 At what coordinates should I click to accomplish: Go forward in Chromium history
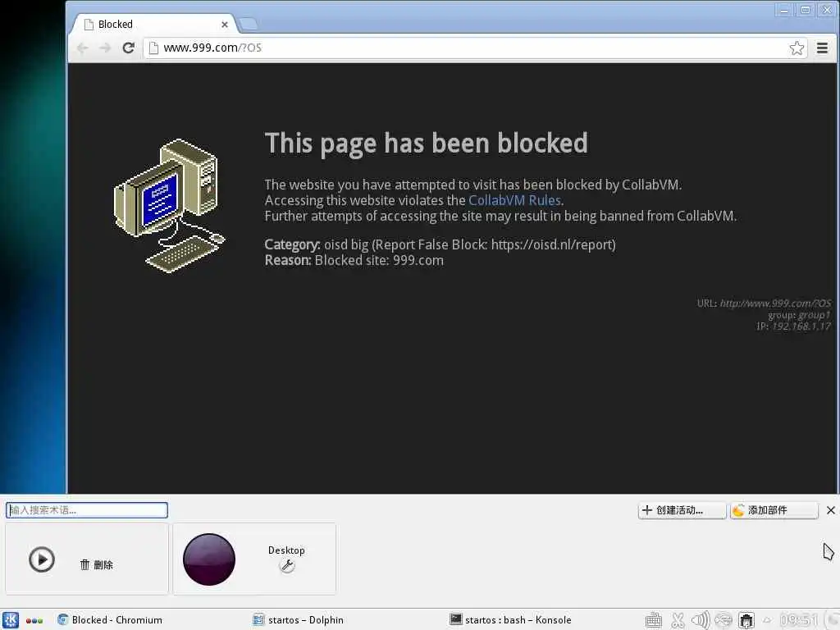click(105, 48)
